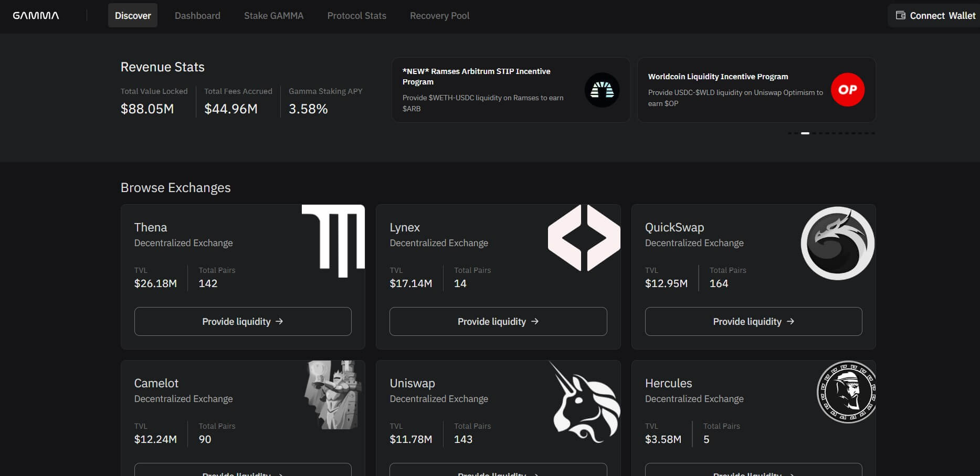Viewport: 980px width, 476px height.
Task: Click the Uniswap TVL value $11.78M
Action: (411, 439)
